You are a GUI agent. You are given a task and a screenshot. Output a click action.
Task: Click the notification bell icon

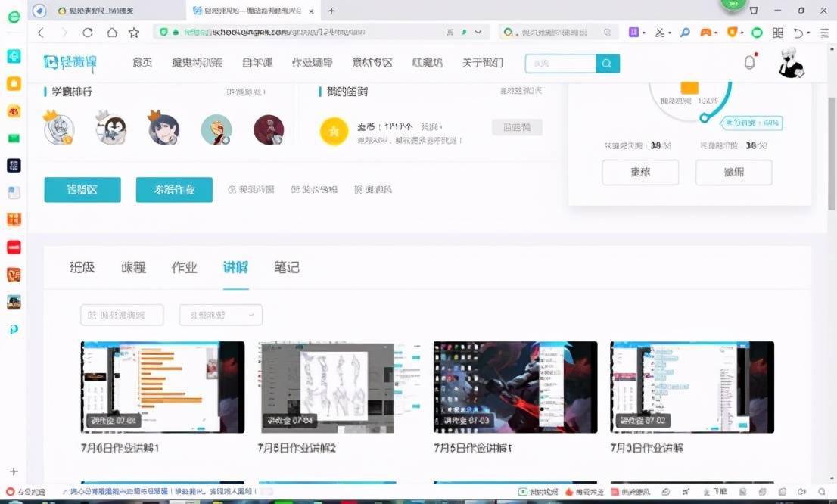(x=749, y=63)
